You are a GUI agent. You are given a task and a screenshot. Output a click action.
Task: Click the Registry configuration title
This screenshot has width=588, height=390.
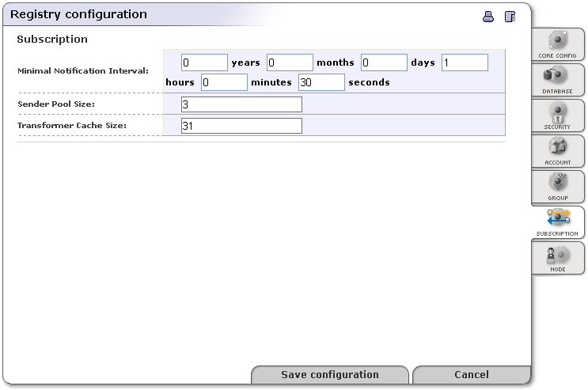(78, 14)
